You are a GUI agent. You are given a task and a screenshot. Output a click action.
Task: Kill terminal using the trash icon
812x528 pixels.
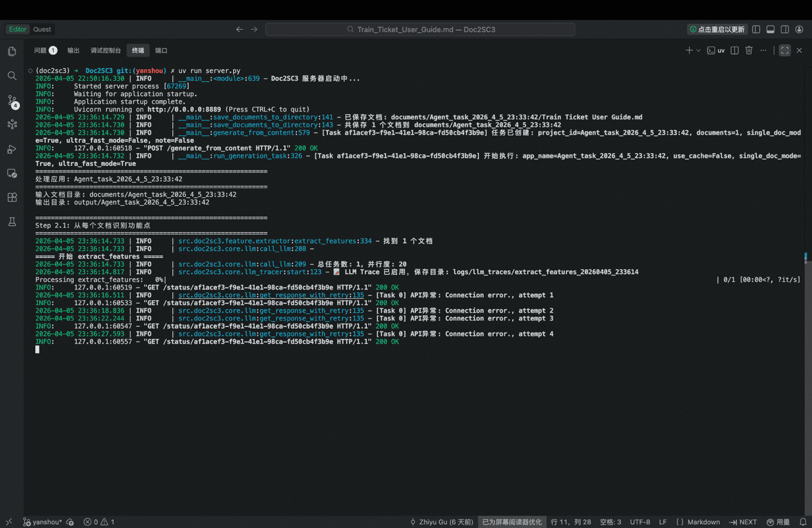tap(749, 51)
